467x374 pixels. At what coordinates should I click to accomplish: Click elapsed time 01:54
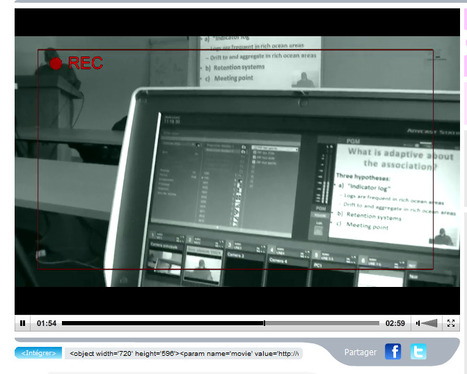(46, 323)
